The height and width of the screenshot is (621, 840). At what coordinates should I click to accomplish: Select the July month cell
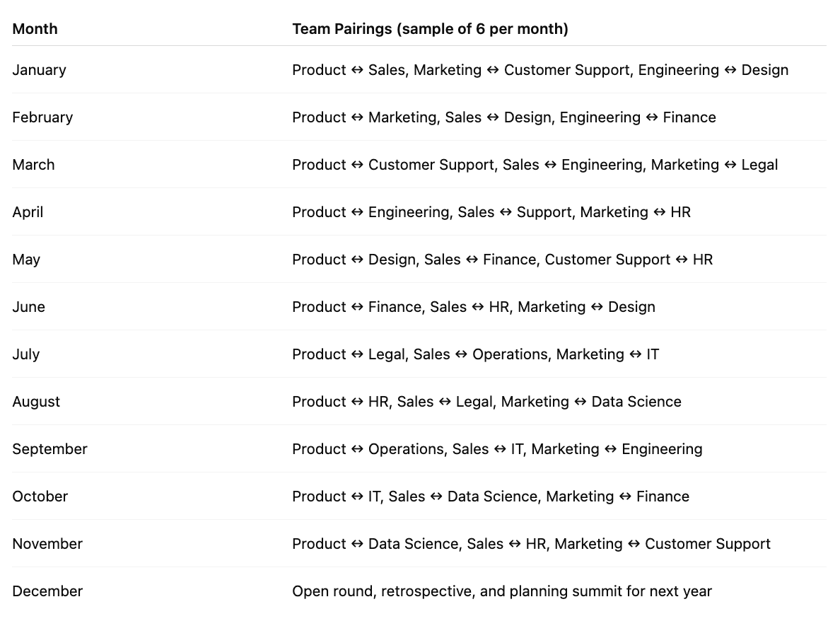[25, 354]
